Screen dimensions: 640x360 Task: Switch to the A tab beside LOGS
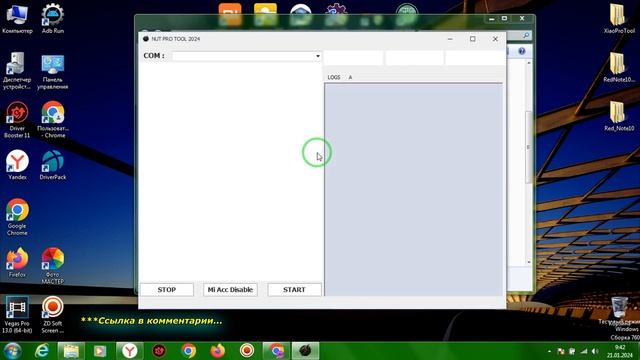[350, 77]
